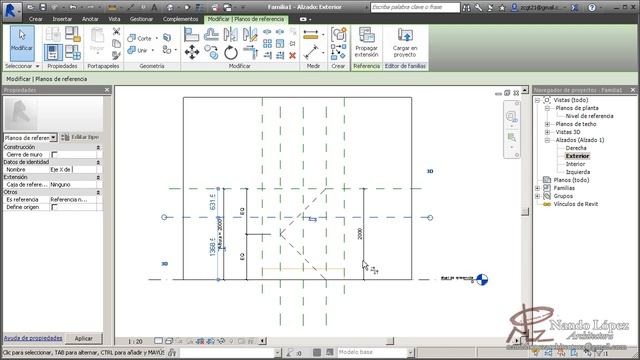Open the Complementos ribbon tab
The height and width of the screenshot is (360, 640).
pyautogui.click(x=180, y=19)
